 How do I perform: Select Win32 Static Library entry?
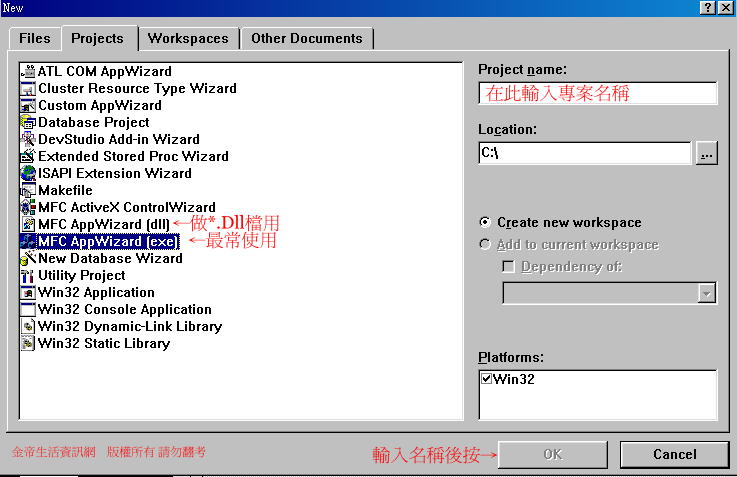coord(104,343)
